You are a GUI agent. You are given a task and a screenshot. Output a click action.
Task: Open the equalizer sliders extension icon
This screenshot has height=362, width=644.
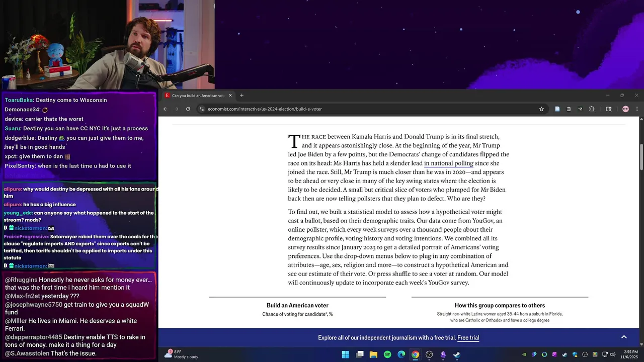point(580,109)
